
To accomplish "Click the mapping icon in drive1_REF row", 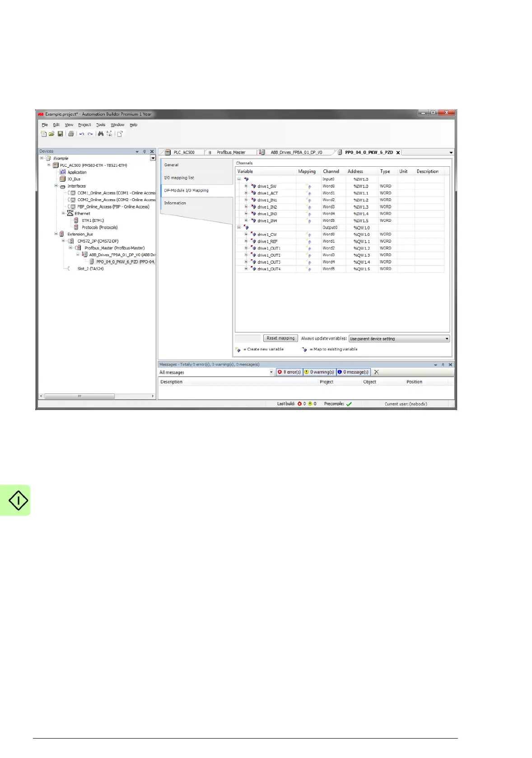I will [x=309, y=241].
